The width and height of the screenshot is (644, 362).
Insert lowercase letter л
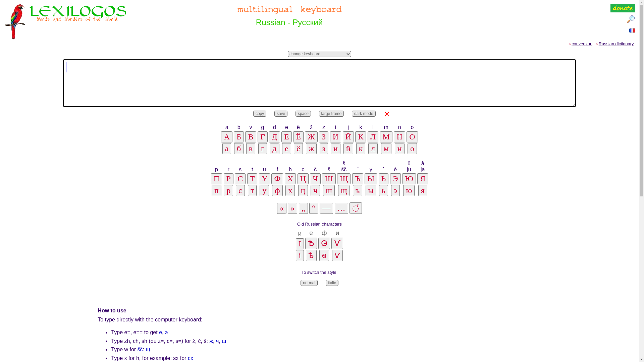click(373, 148)
